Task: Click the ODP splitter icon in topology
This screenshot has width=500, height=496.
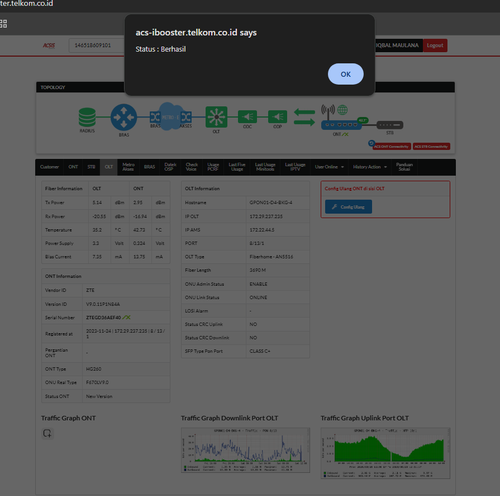Action: [x=277, y=117]
